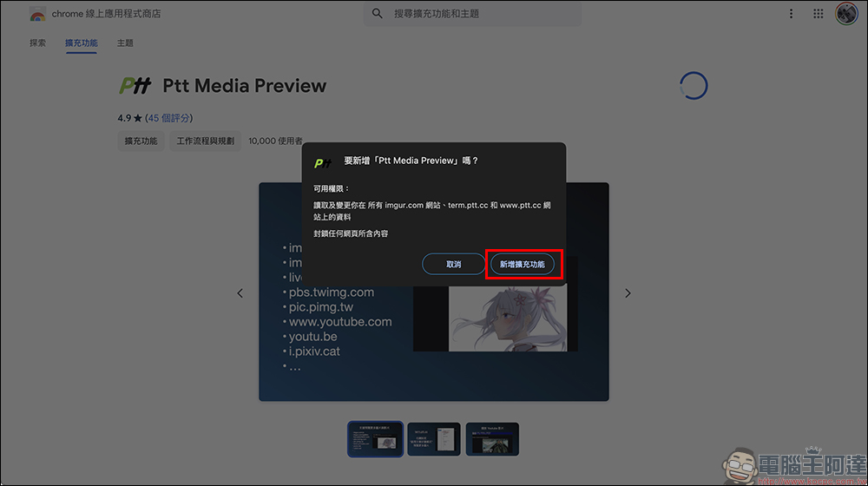Click 封鎖任何網頁所含內容 permission text
Screen dimensions: 868x486
(x=351, y=233)
